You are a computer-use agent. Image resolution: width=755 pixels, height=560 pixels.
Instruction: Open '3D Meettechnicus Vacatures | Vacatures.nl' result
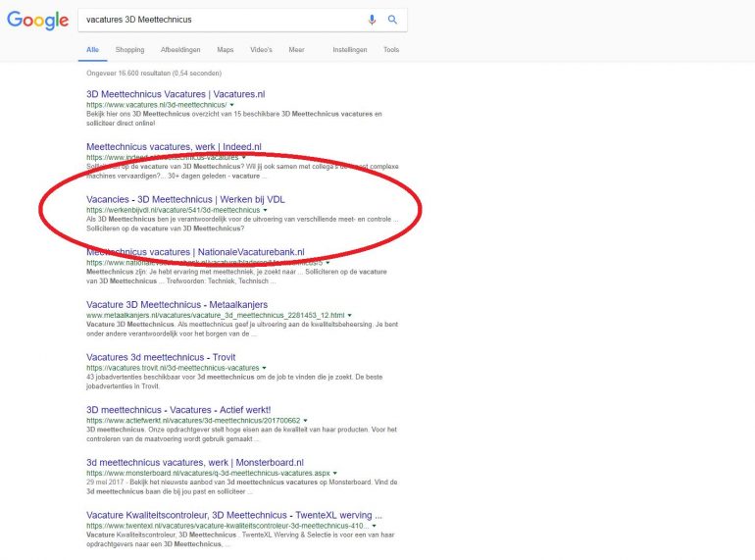(176, 94)
